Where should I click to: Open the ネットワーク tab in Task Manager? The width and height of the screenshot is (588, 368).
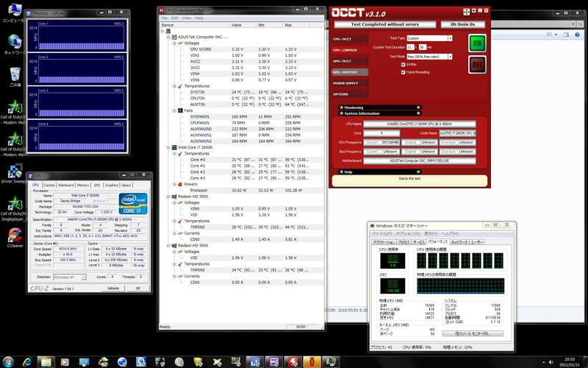pyautogui.click(x=459, y=242)
